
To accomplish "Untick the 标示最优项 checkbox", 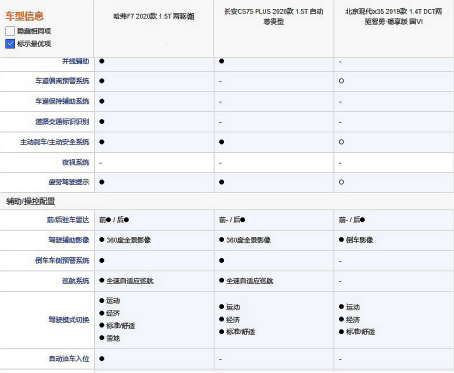I will pos(10,44).
